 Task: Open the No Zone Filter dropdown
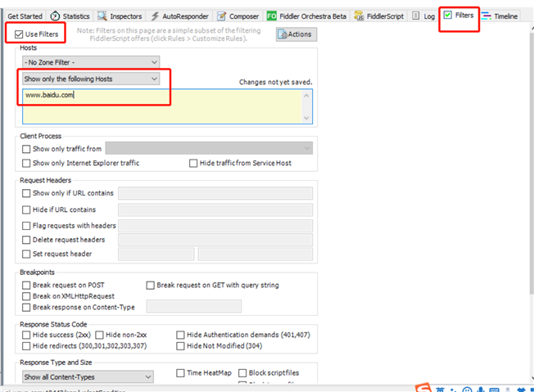(91, 62)
